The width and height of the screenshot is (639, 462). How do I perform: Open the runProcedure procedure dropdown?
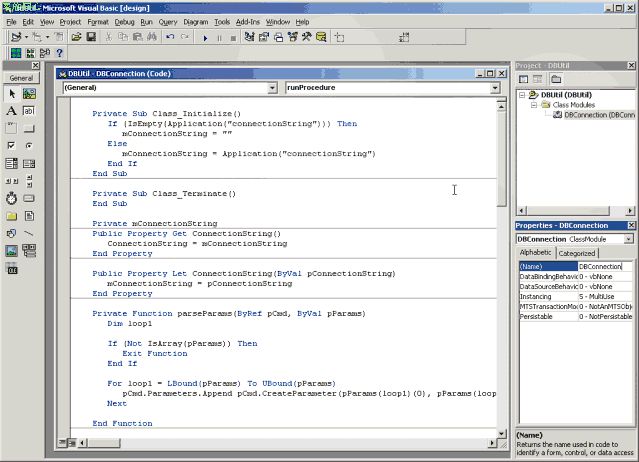click(x=494, y=88)
